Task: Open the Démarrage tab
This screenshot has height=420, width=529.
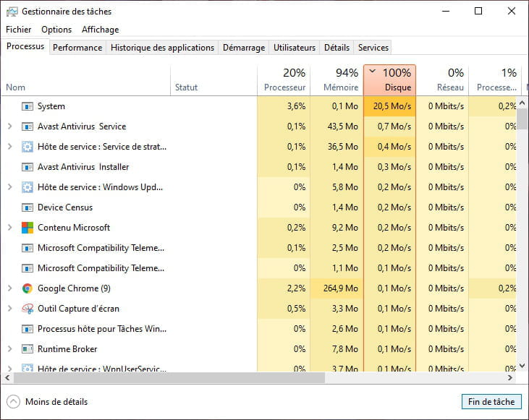Action: coord(243,47)
